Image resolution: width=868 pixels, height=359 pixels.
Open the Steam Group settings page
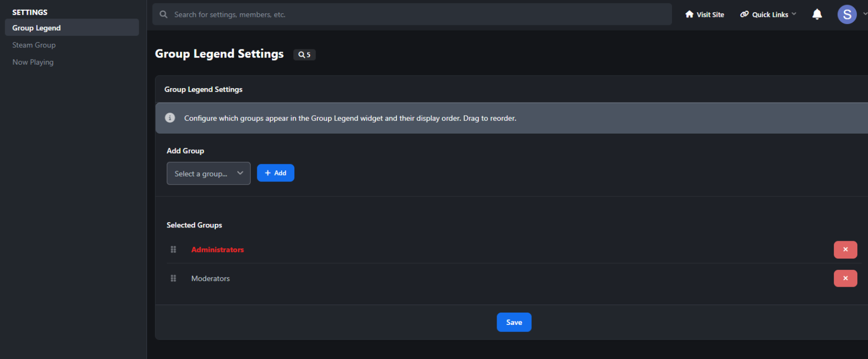pos(34,45)
